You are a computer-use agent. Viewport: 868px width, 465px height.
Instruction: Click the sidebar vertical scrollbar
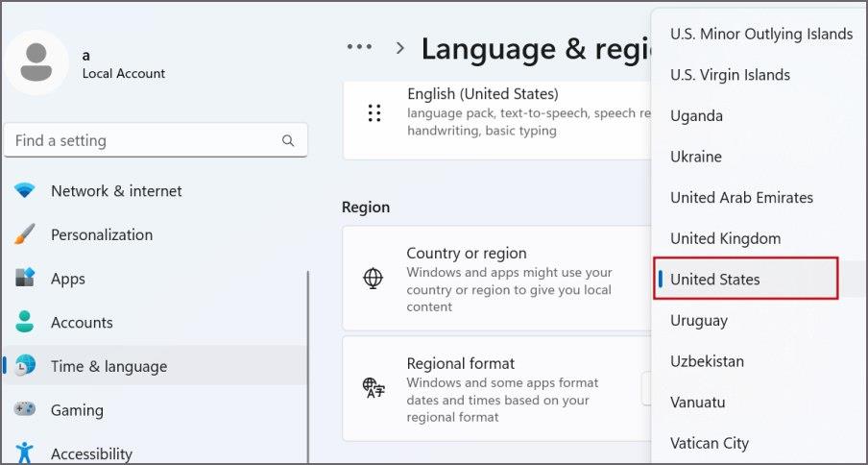(308, 365)
